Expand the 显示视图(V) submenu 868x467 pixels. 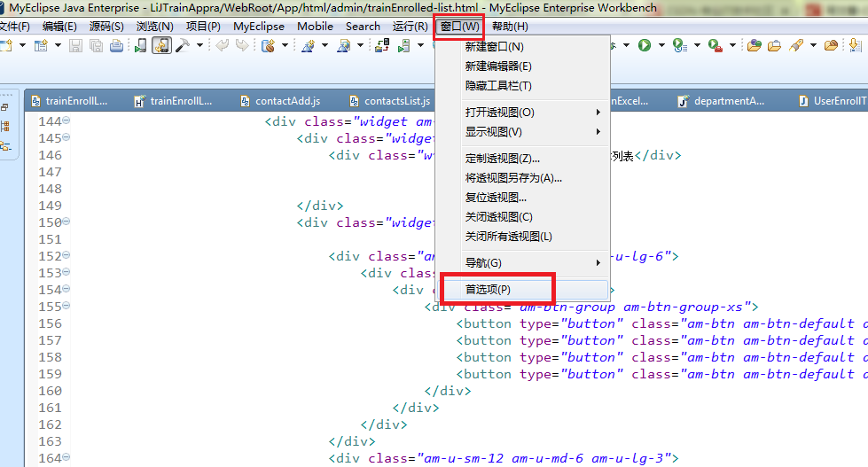click(x=522, y=132)
